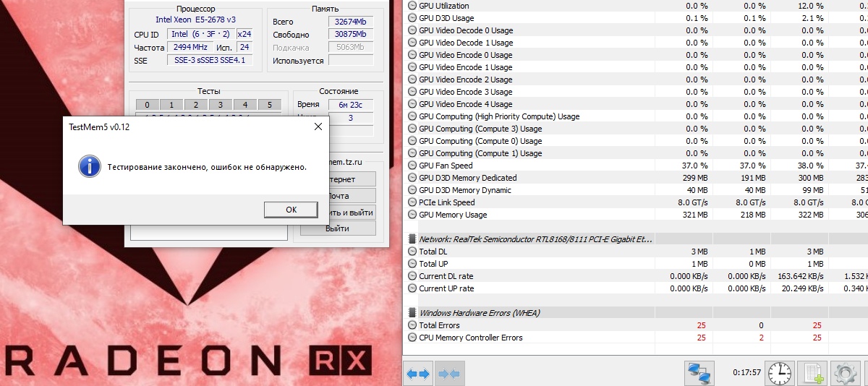Click the 20.249 KB/s upload rate value

[x=801, y=288]
